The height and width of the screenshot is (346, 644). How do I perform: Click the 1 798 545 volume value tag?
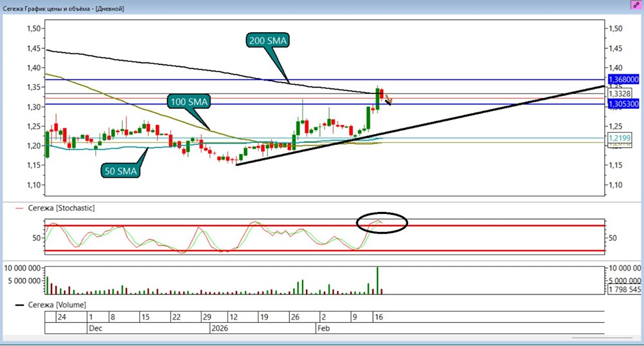tap(624, 289)
